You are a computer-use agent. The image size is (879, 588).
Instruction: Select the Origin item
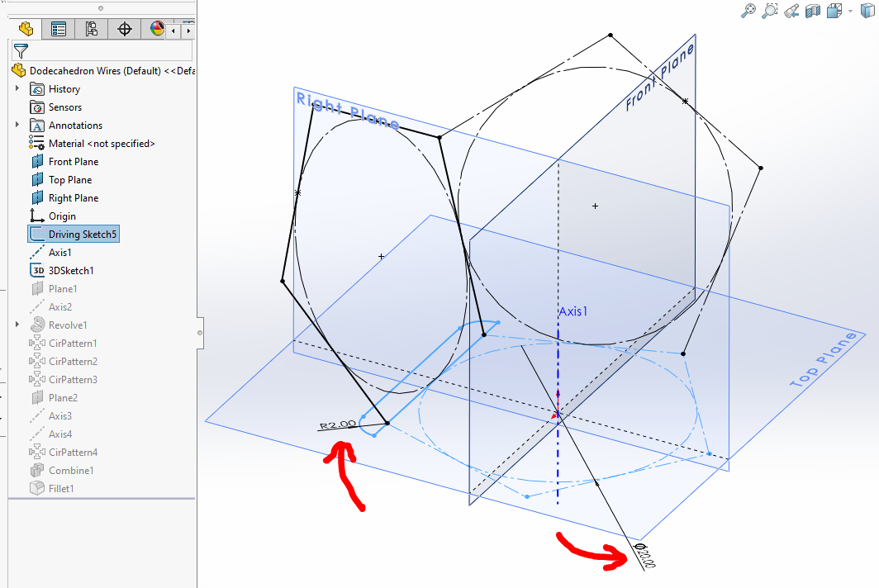click(x=62, y=216)
